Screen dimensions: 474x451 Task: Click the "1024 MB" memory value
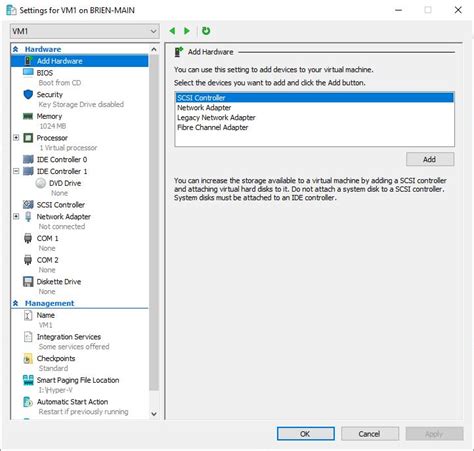point(53,126)
